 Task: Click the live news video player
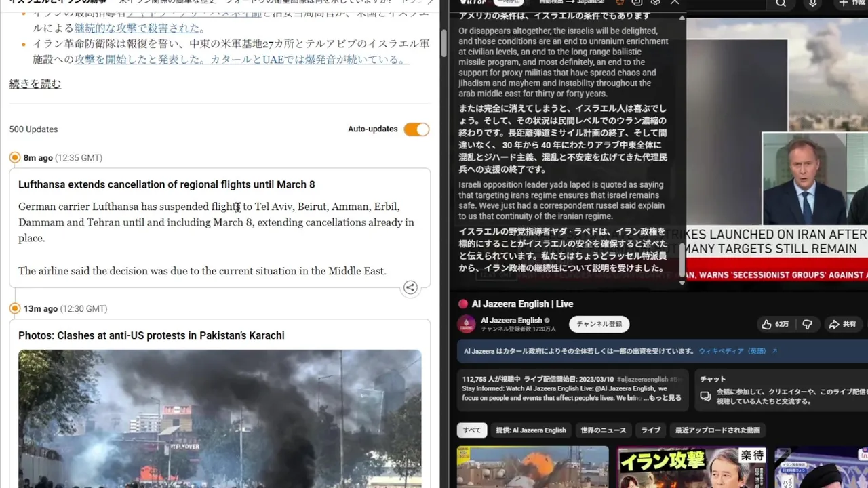point(777,149)
